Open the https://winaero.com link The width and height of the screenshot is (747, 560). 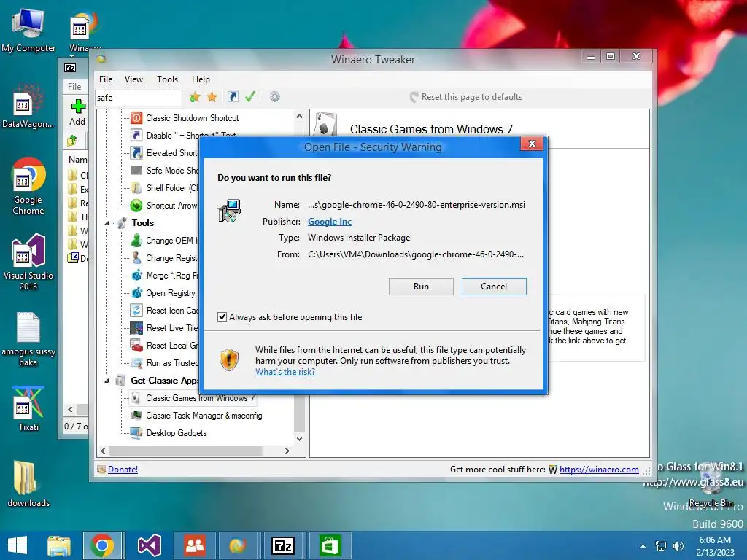[599, 470]
